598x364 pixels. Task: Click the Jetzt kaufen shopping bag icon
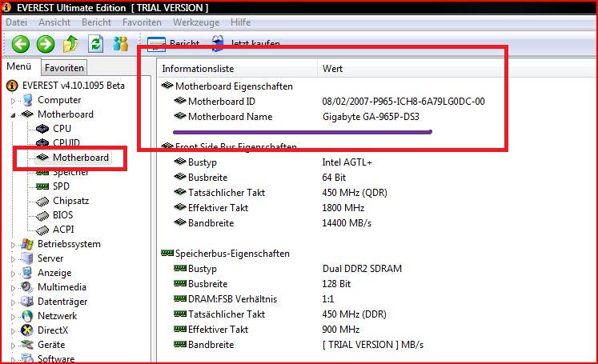click(218, 43)
